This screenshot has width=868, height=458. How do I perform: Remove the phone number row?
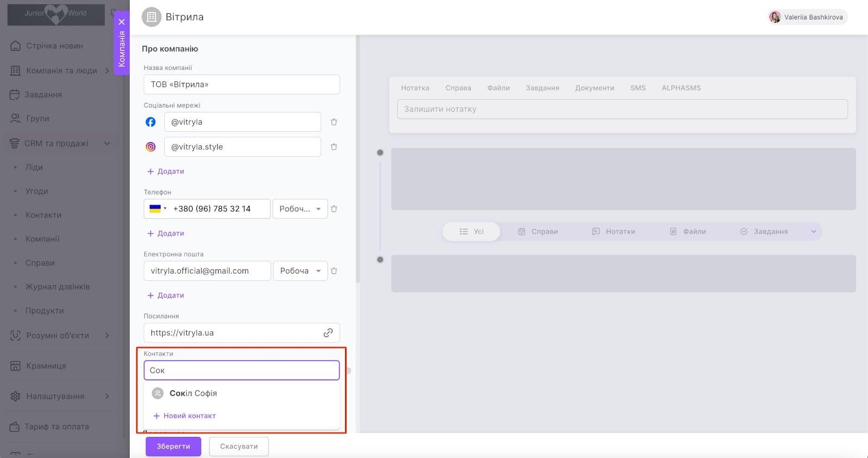(334, 209)
